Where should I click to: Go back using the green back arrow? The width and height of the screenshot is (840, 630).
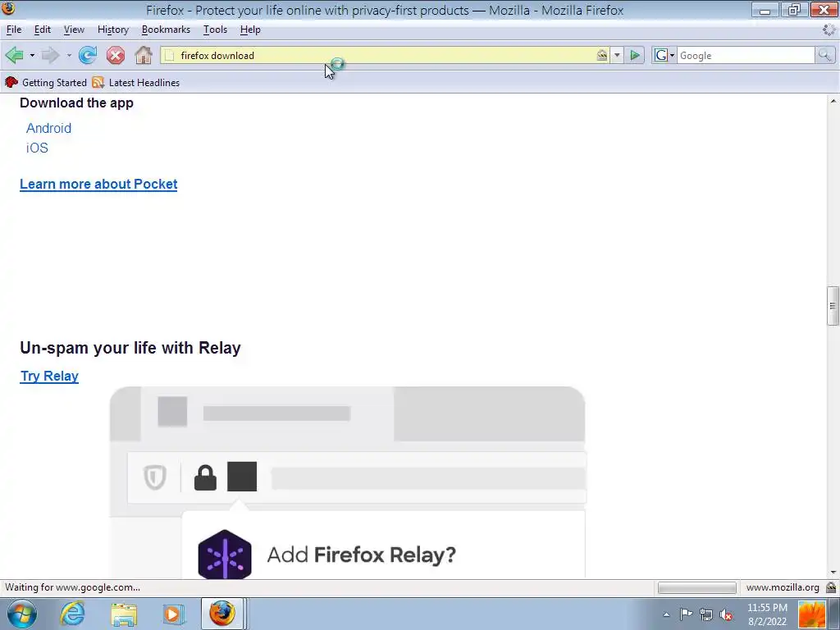[x=15, y=55]
